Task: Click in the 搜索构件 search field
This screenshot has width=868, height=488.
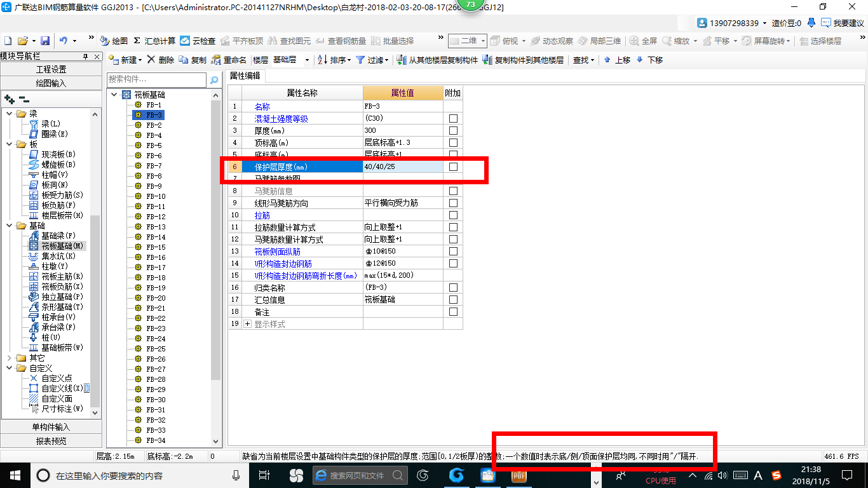Action: pos(156,80)
